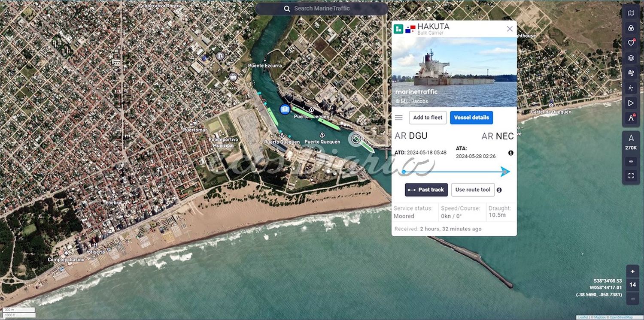The image size is (644, 320).
Task: Click the blue port building marker
Action: coord(285,109)
